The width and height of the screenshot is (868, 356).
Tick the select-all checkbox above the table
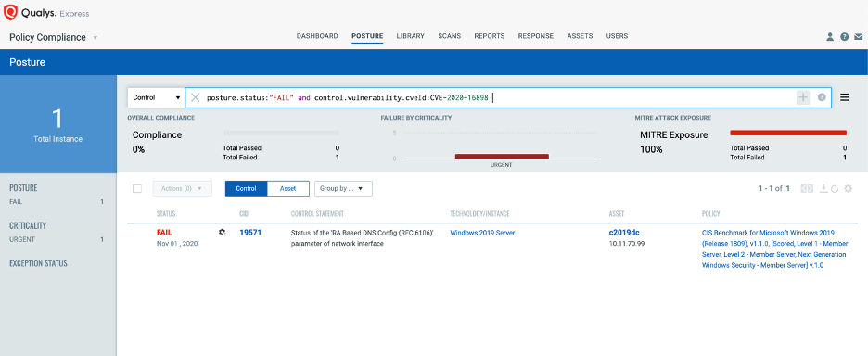pyautogui.click(x=137, y=189)
